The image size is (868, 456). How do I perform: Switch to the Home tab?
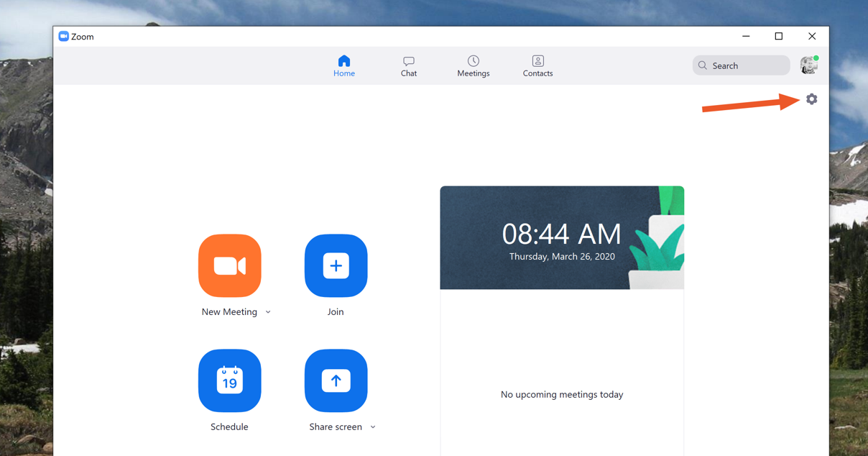tap(344, 66)
